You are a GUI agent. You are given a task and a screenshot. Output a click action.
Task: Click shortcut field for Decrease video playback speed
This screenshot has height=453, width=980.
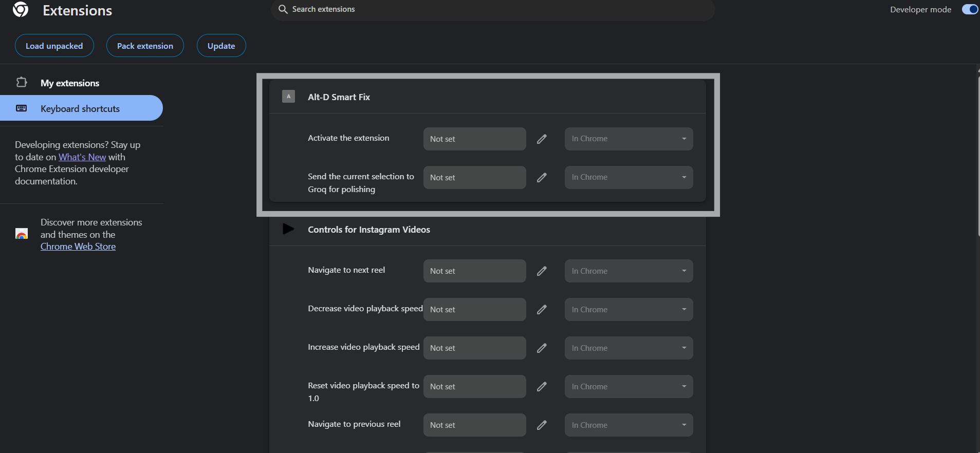(474, 309)
